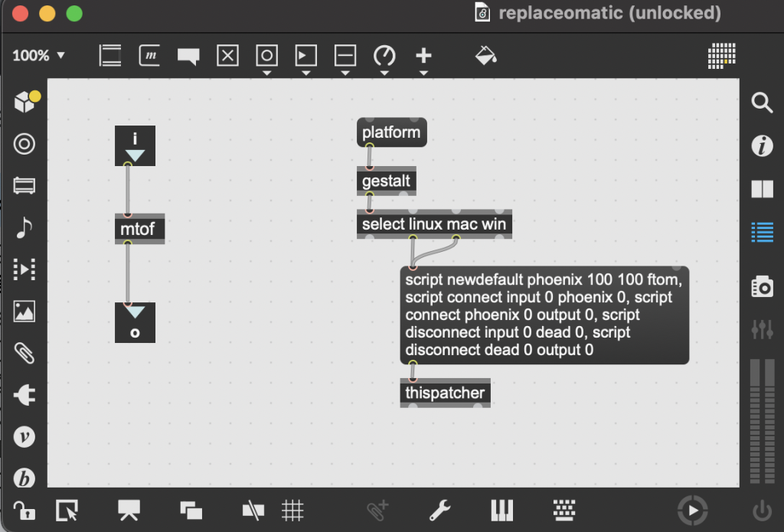Open the camera snapshots icon
The height and width of the screenshot is (532, 784).
pyautogui.click(x=762, y=287)
